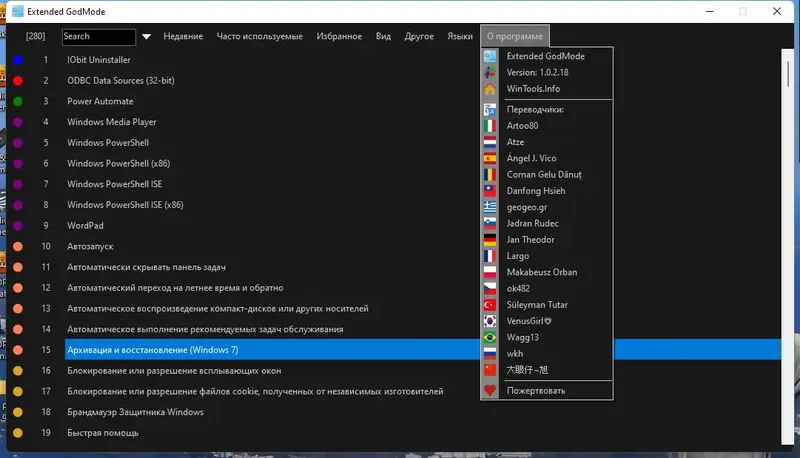
Task: Click the South Korean flag by VenusGirl
Action: (490, 321)
